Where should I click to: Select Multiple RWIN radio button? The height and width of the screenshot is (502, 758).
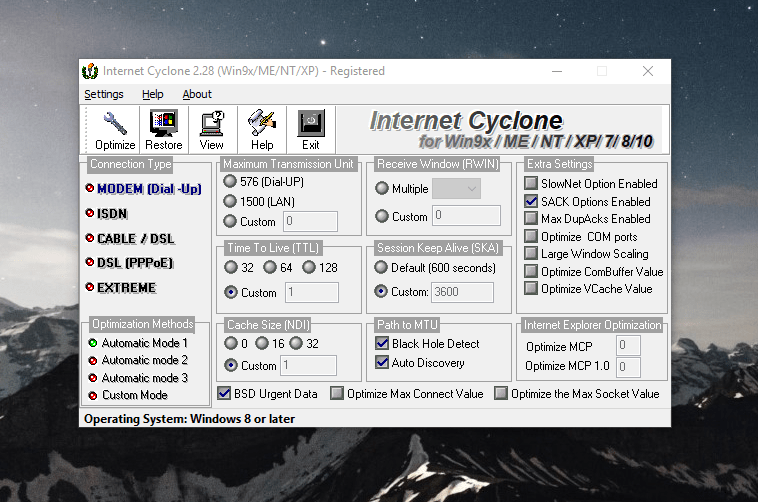click(382, 188)
